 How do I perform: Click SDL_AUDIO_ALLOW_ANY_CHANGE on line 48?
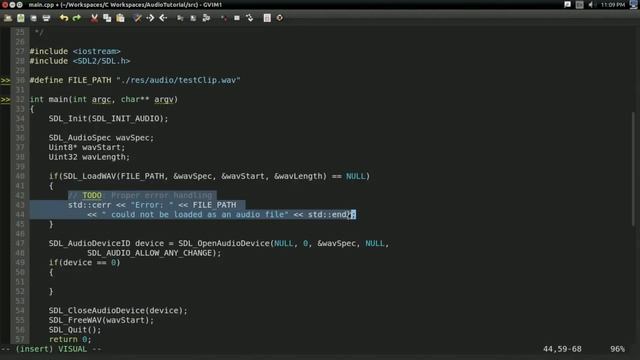149,253
